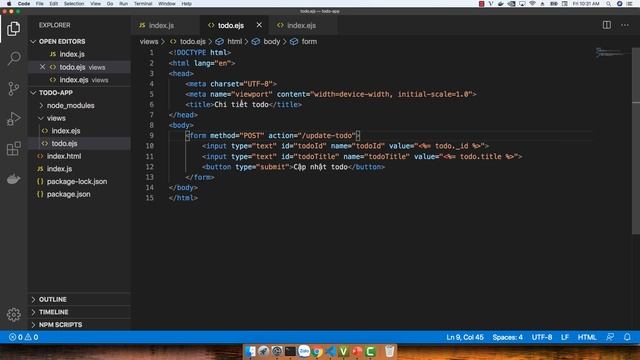Open Finder from the Dock
Image resolution: width=640 pixels, height=360 pixels.
(251, 351)
